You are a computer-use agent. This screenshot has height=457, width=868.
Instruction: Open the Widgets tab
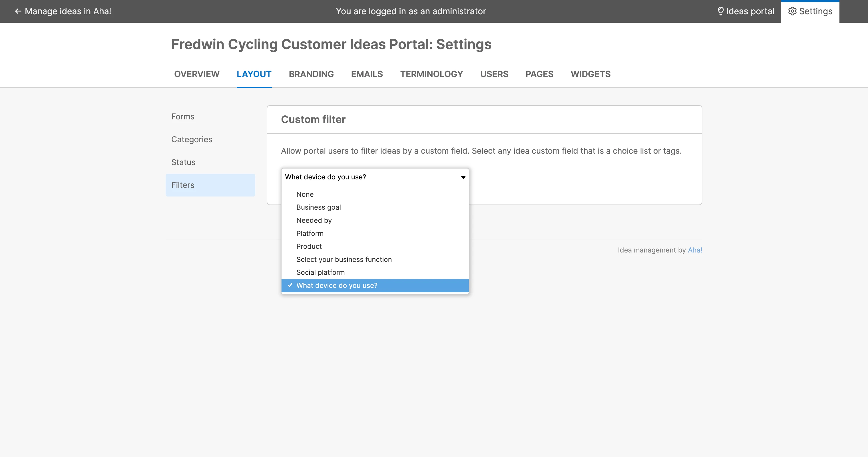pyautogui.click(x=590, y=74)
